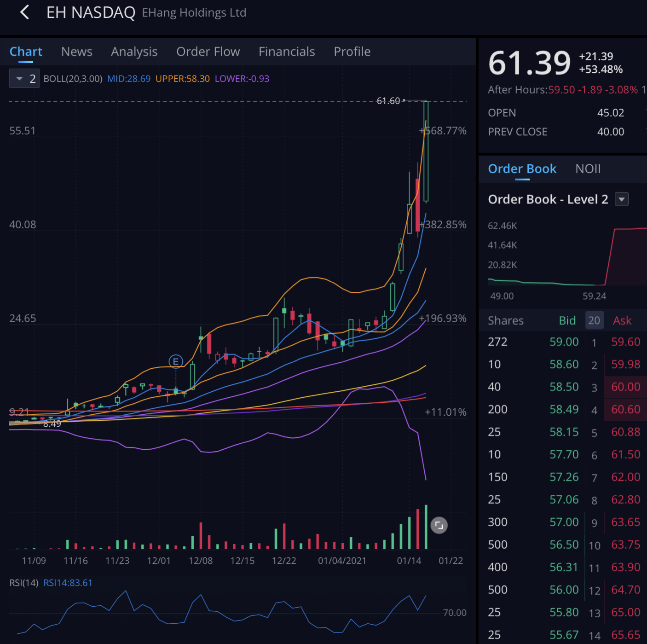Open the Analysis tab
The width and height of the screenshot is (647, 644).
134,52
